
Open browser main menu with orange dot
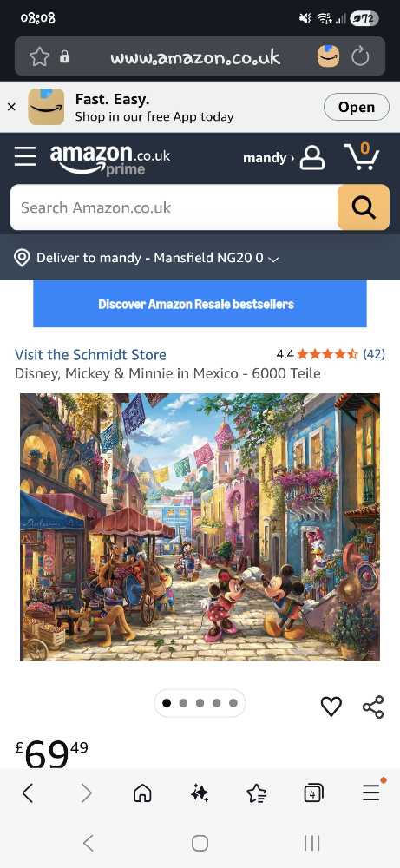(x=371, y=792)
